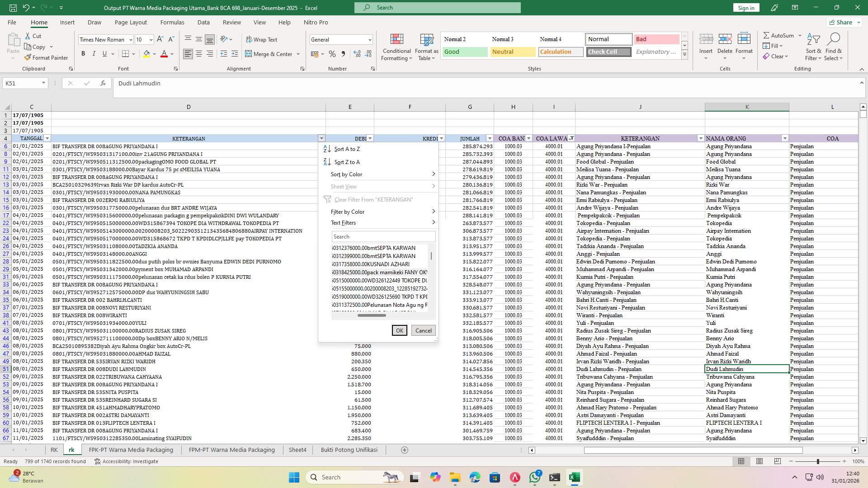868x488 pixels.
Task: Toggle underline formatting
Action: 104,53
